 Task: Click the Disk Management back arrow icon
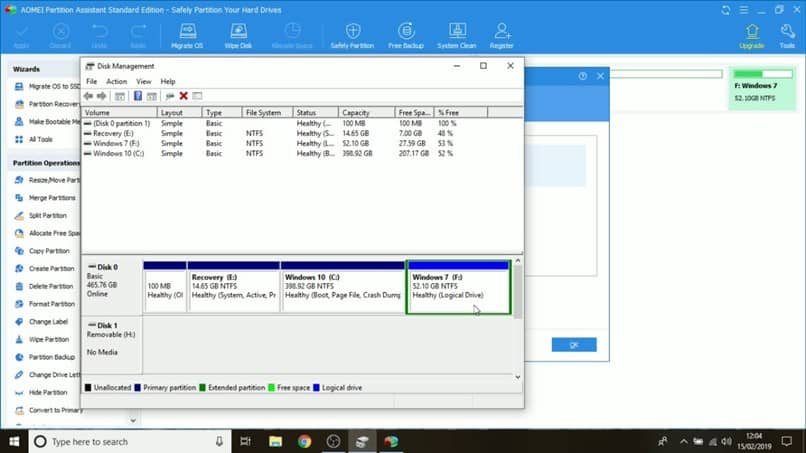(x=89, y=95)
